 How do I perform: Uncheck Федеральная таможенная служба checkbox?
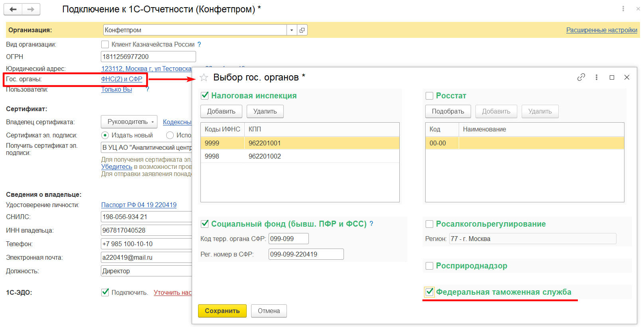(x=430, y=292)
